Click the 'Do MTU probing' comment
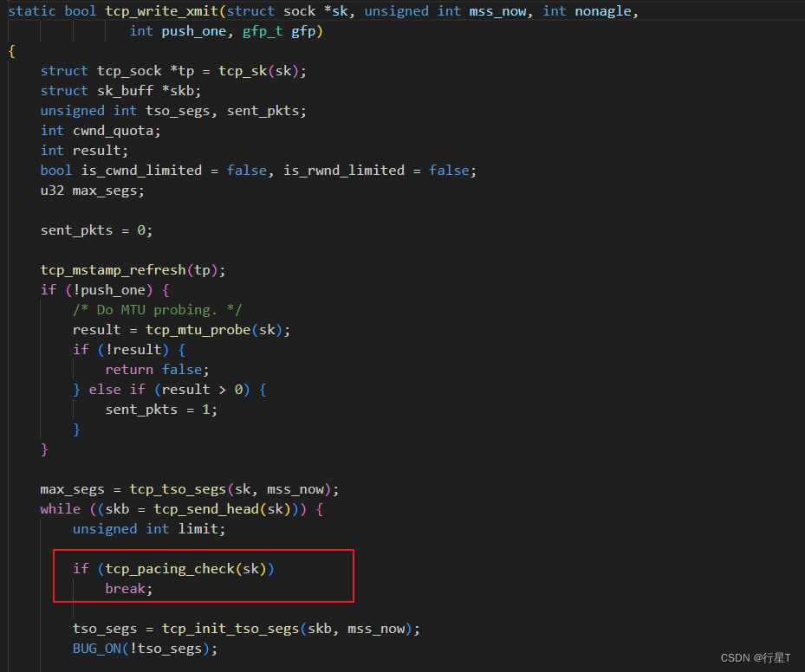The width and height of the screenshot is (805, 672). [x=157, y=310]
